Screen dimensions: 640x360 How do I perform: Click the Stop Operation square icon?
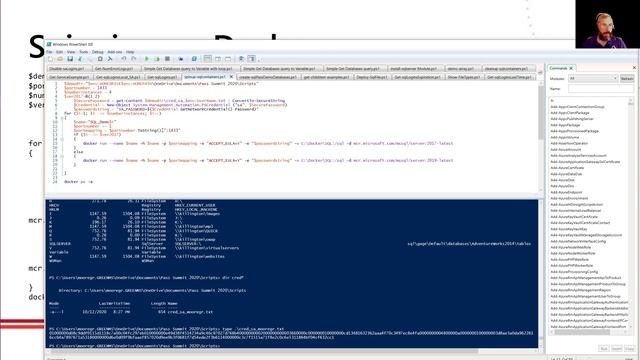(x=167, y=59)
